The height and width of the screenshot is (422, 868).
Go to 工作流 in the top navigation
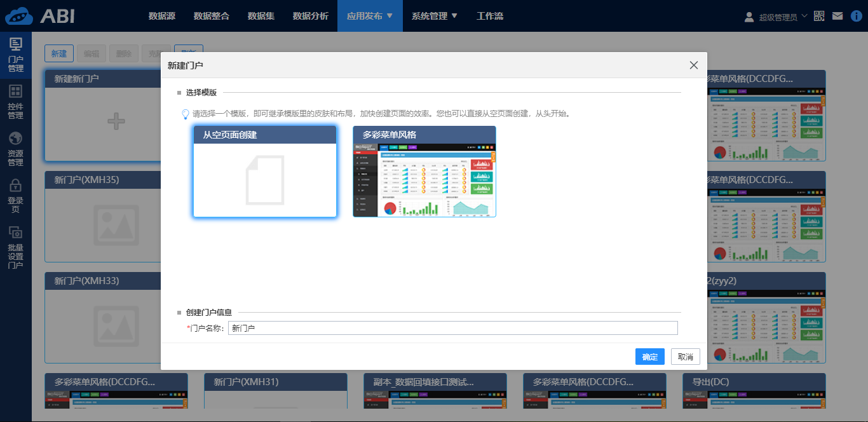(x=491, y=16)
